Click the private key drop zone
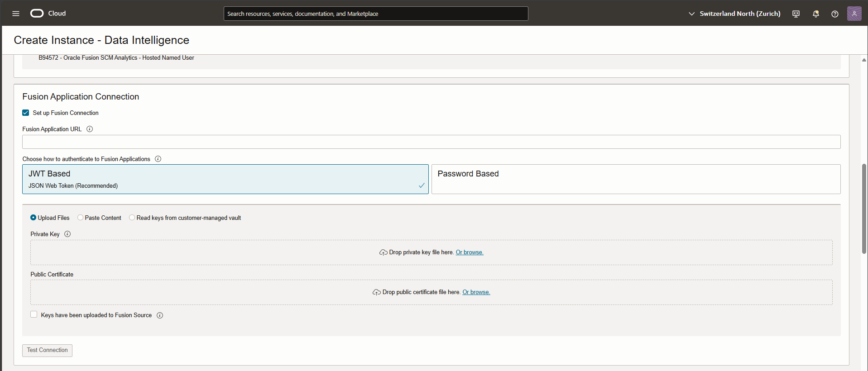Image resolution: width=868 pixels, height=371 pixels. (x=432, y=252)
